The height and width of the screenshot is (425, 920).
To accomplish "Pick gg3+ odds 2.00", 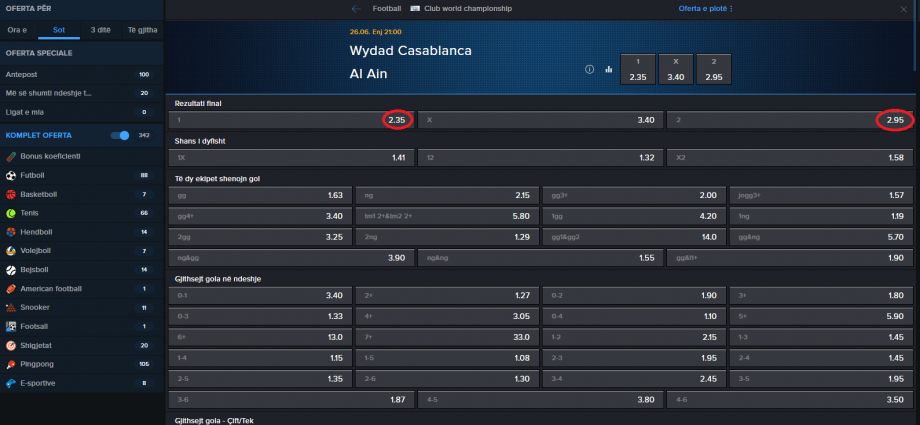I will [x=634, y=195].
